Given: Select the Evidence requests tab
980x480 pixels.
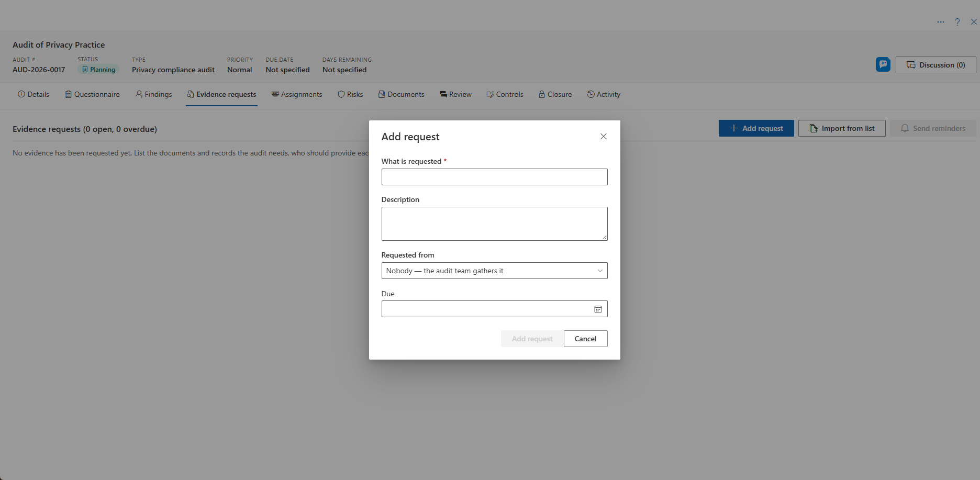Looking at the screenshot, I should 221,94.
